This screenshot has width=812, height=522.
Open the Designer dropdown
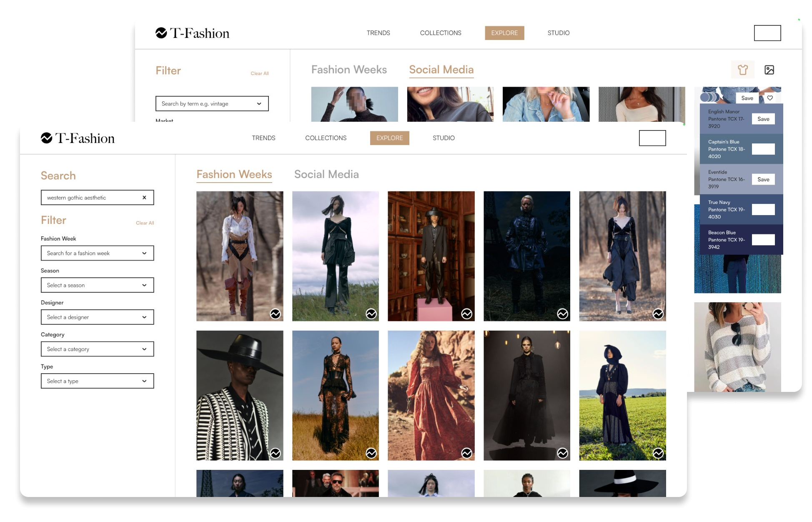tap(97, 317)
